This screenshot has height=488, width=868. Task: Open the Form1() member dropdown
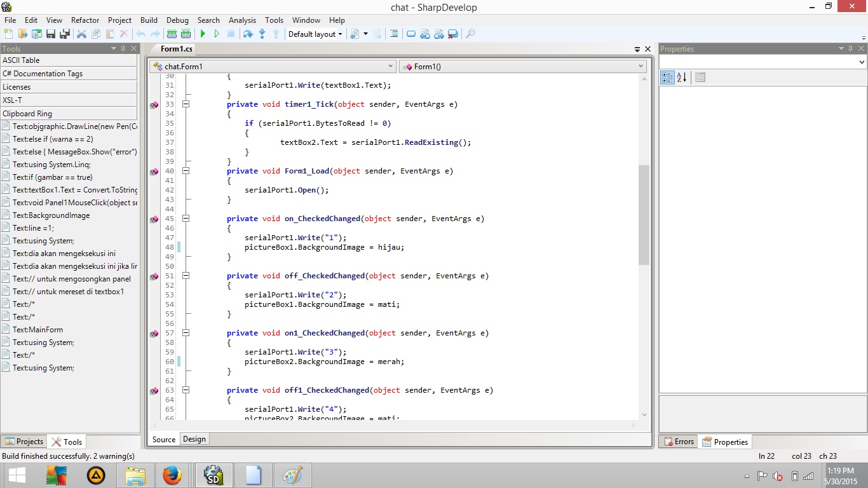click(x=523, y=66)
